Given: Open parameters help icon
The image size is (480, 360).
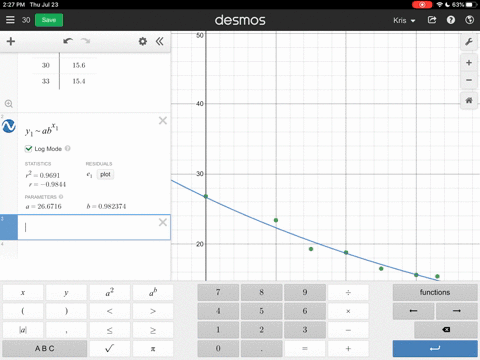Looking at the screenshot, I should click(61, 197).
